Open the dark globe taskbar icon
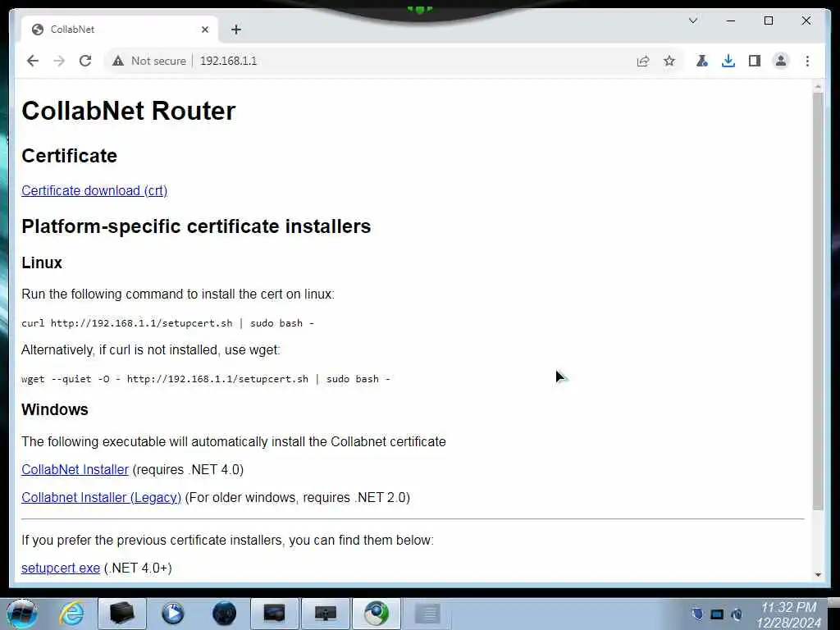840x630 pixels. 224,614
